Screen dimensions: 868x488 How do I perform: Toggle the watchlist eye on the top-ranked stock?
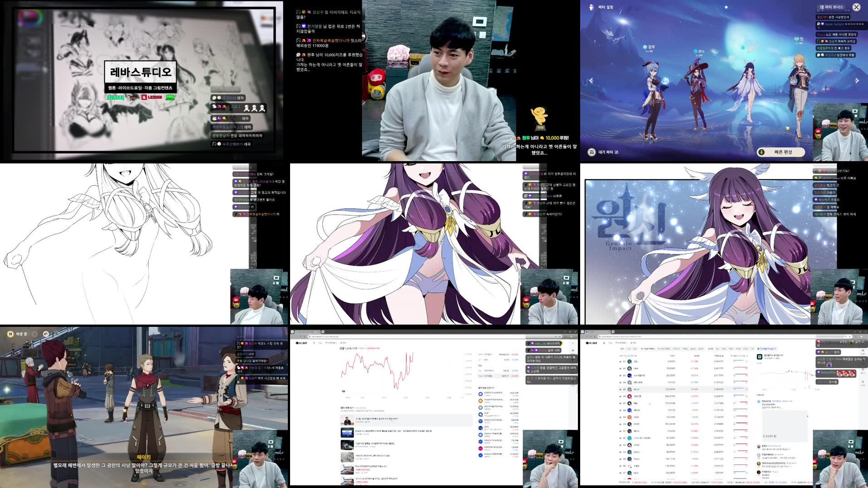tap(620, 361)
